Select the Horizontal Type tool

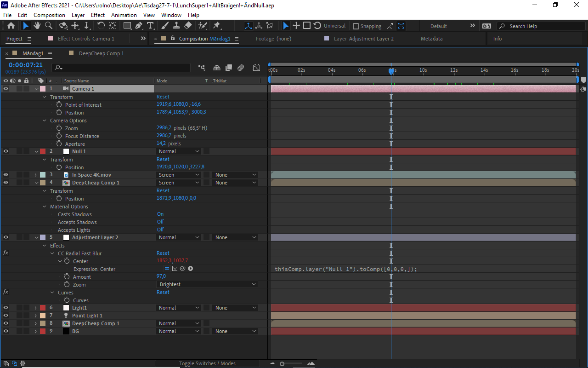[150, 26]
